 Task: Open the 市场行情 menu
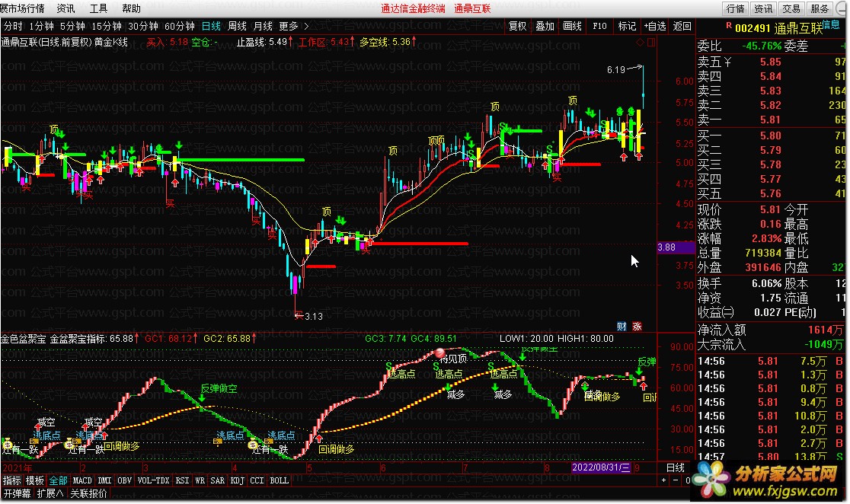pos(22,8)
